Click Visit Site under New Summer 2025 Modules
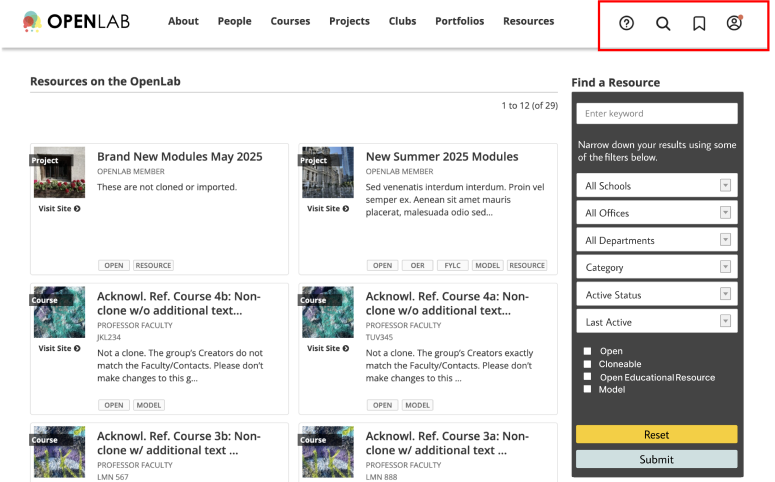This screenshot has height=482, width=775. (x=328, y=209)
